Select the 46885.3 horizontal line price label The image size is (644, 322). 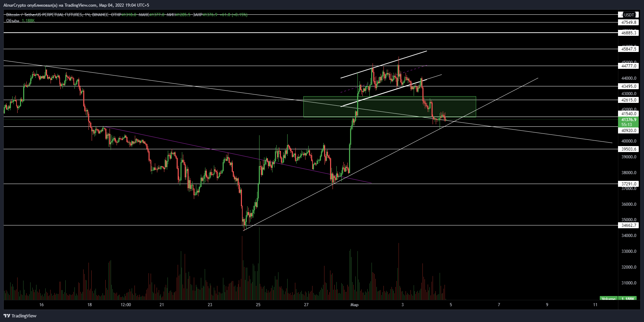click(629, 33)
